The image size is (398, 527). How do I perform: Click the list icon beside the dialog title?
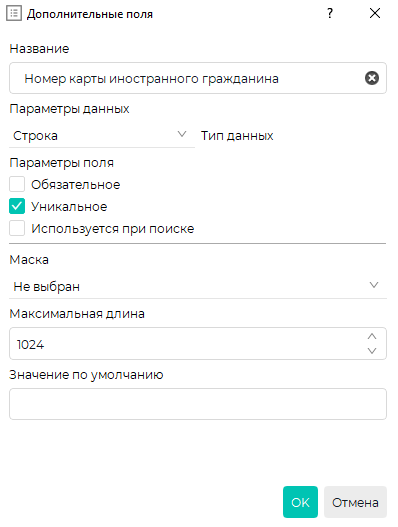(14, 13)
